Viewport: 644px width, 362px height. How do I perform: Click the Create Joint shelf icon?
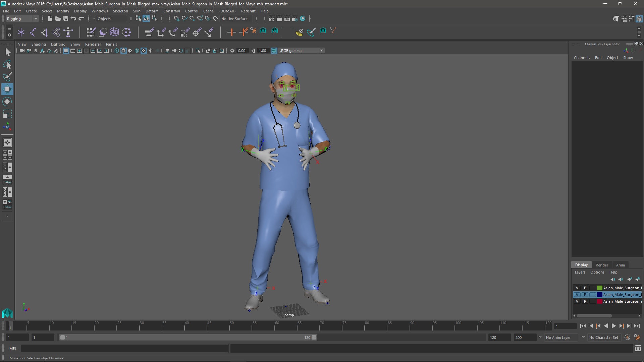(33, 32)
